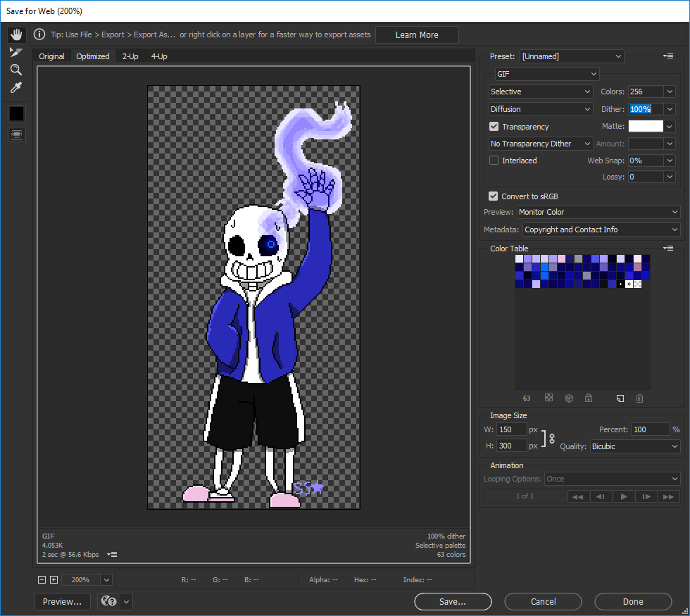The image size is (690, 616).
Task: Click the tip info icon
Action: [x=39, y=34]
